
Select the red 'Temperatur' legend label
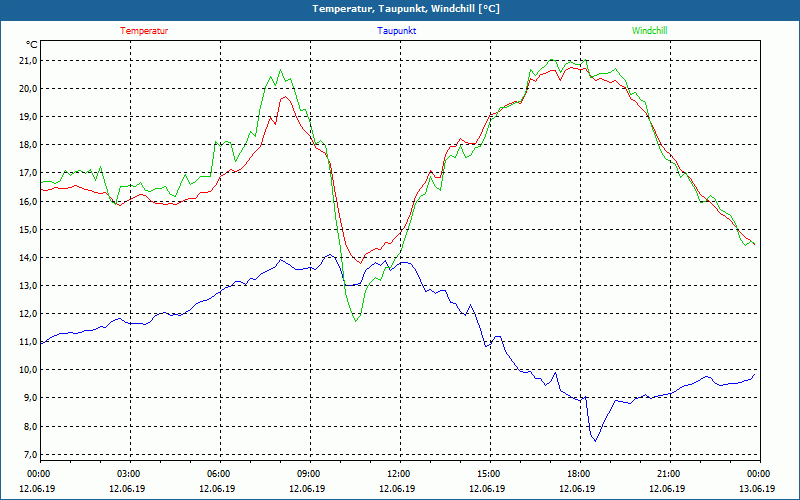point(144,31)
